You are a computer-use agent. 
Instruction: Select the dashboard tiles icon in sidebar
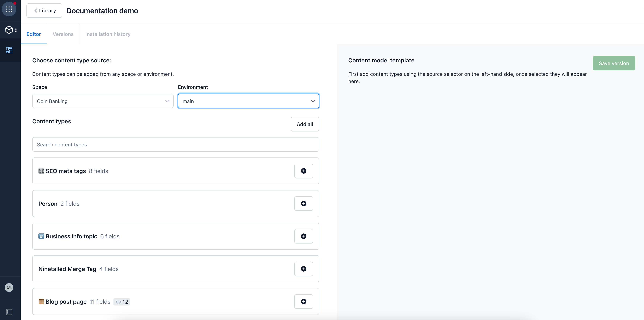point(9,50)
